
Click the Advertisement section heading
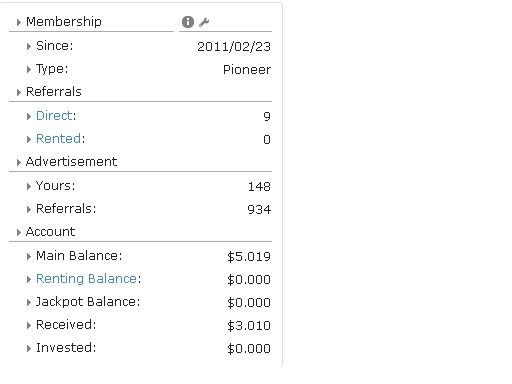click(x=71, y=162)
